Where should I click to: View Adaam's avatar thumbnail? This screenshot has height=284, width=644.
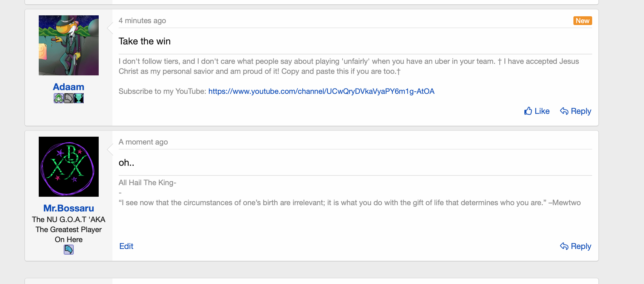(x=68, y=45)
